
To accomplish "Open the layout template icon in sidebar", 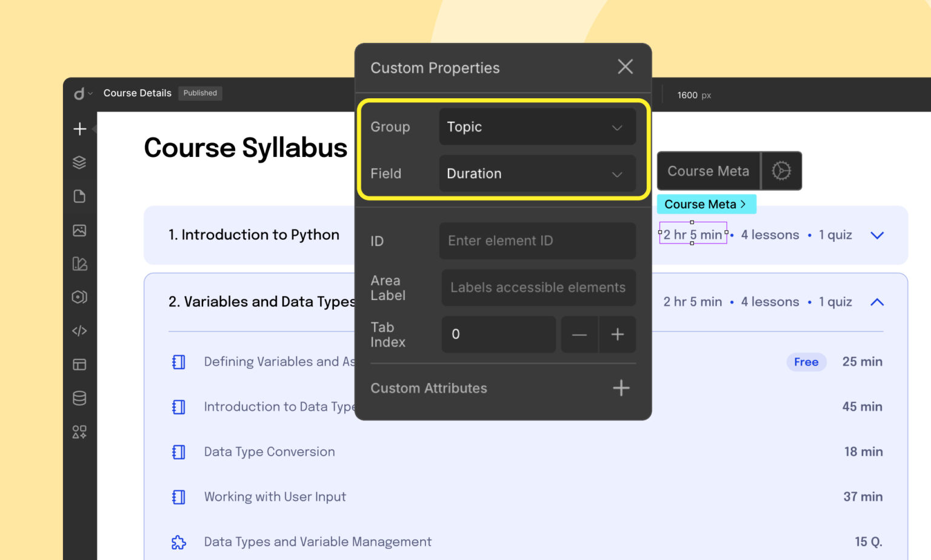I will pos(79,364).
